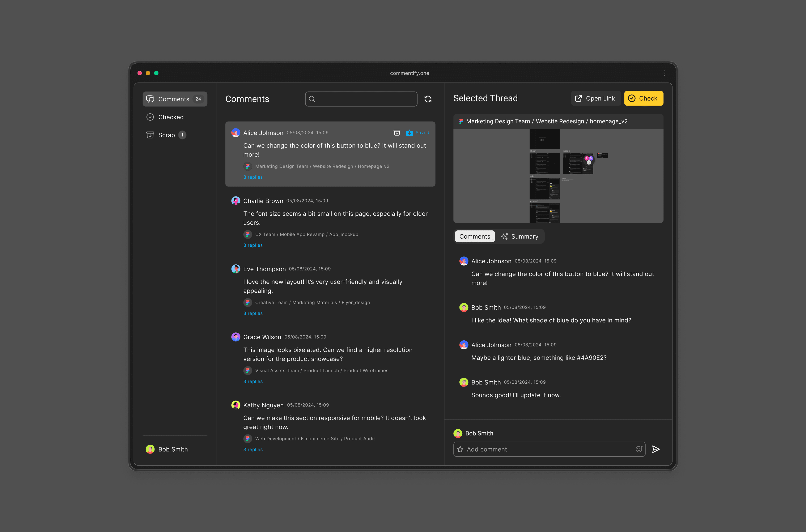The height and width of the screenshot is (532, 806).
Task: Select the font size comment text by Charlie Brown
Action: pos(335,218)
